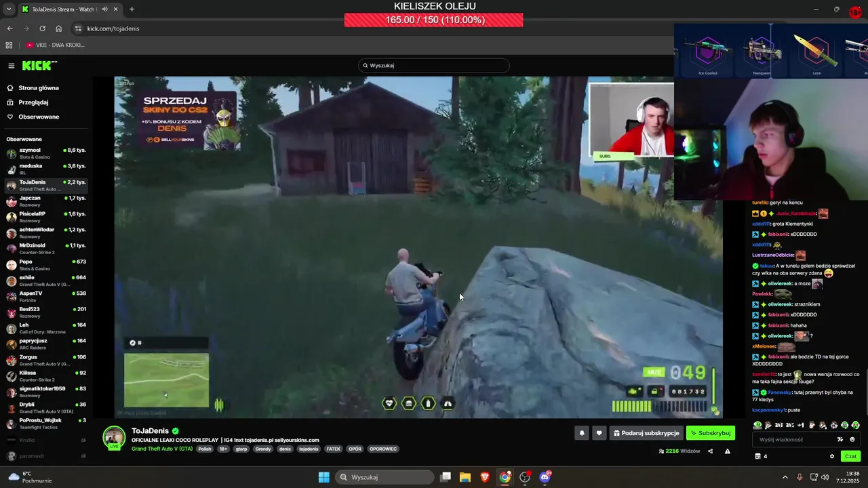The width and height of the screenshot is (868, 488).
Task: Click Podaruj subskrypcje button
Action: (x=646, y=433)
